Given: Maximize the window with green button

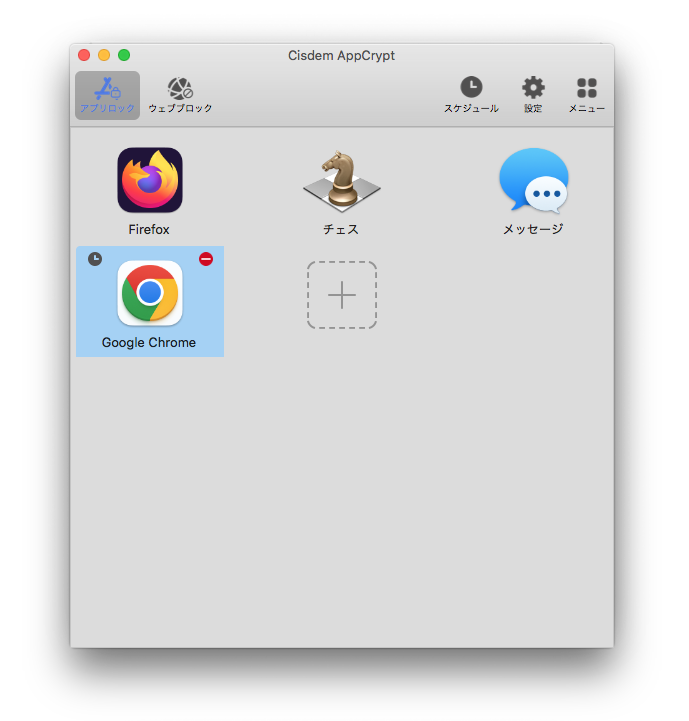Looking at the screenshot, I should click(x=124, y=55).
